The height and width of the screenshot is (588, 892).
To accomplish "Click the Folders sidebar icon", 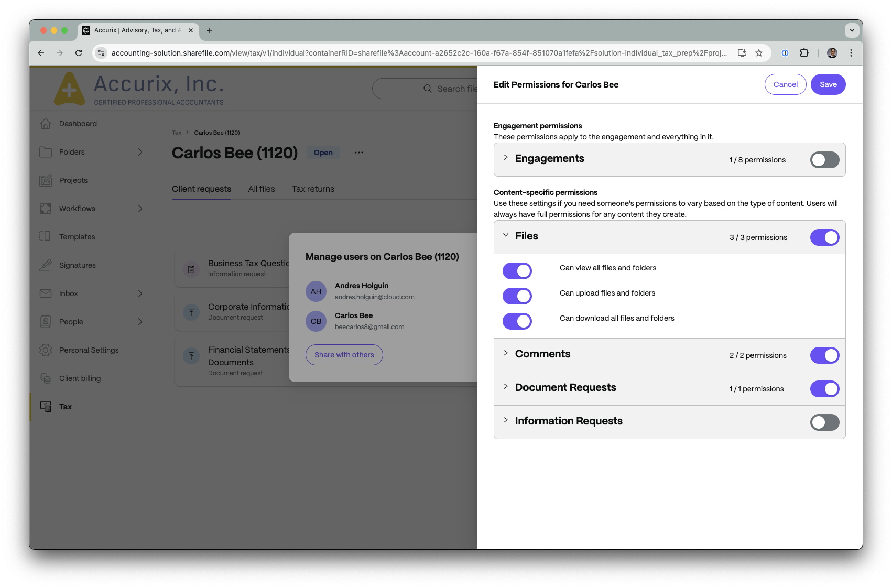I will click(46, 152).
